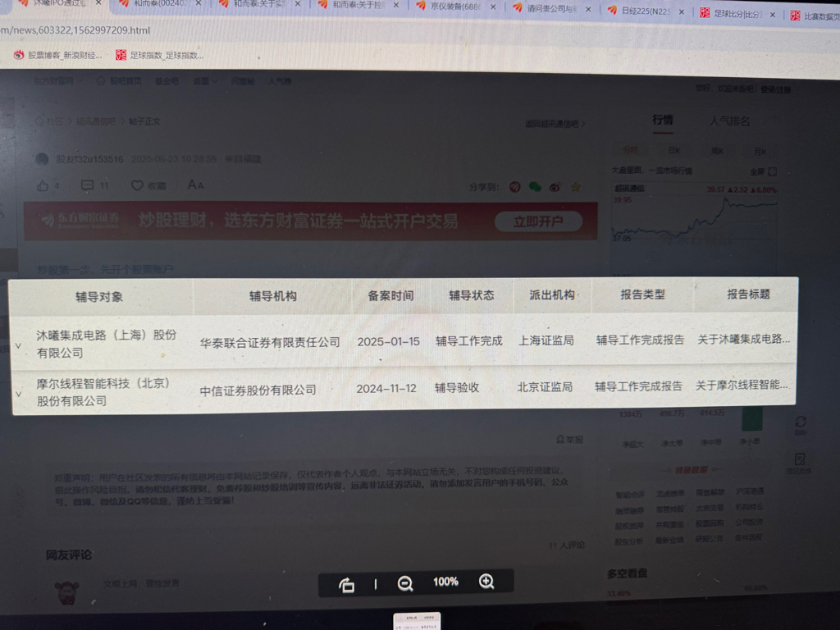Open the 行情 tab in the side panel

click(x=663, y=120)
